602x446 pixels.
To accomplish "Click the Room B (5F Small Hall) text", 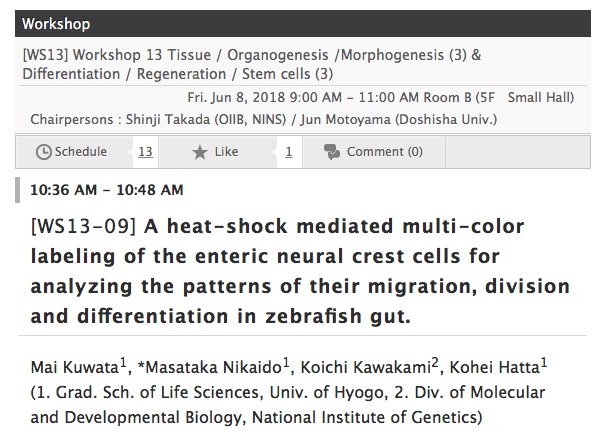I will pos(503,97).
